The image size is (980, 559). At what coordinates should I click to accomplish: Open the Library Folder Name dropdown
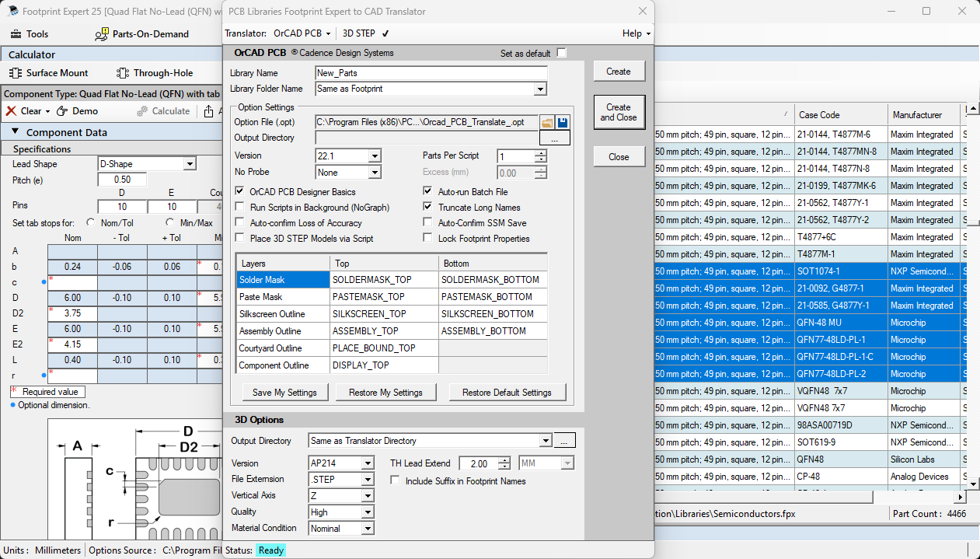(x=541, y=89)
